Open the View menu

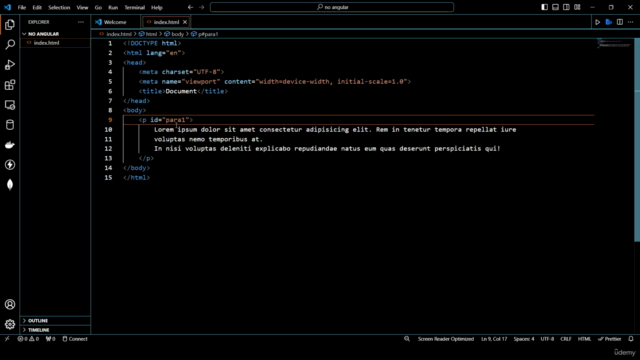[x=82, y=7]
